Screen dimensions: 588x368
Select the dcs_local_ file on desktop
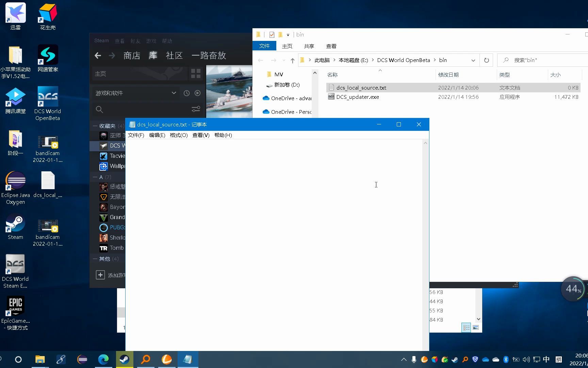[48, 185]
